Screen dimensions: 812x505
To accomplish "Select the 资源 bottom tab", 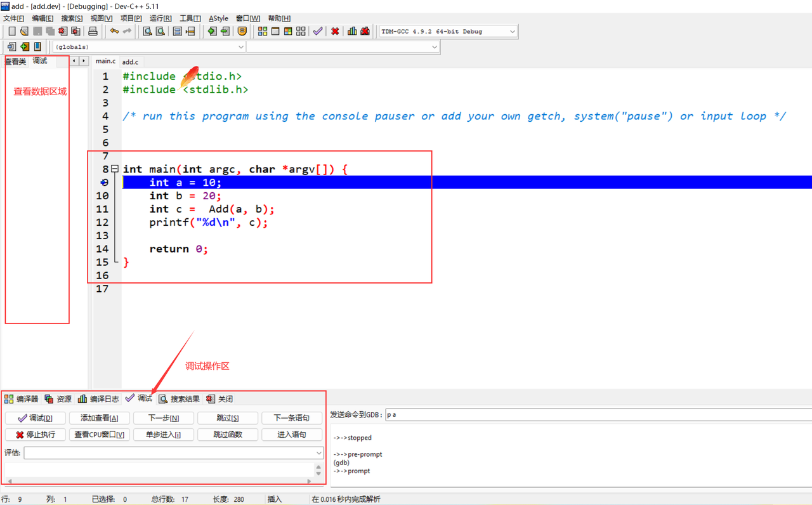I will [58, 399].
